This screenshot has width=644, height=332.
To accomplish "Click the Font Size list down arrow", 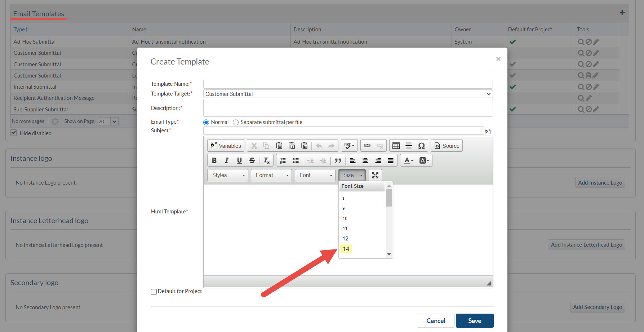I will [x=389, y=254].
